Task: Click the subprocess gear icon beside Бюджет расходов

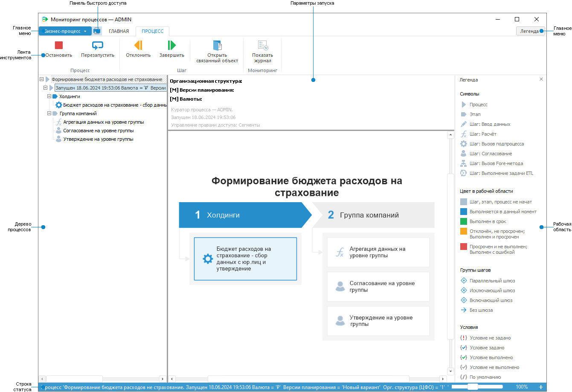Action: [58, 105]
